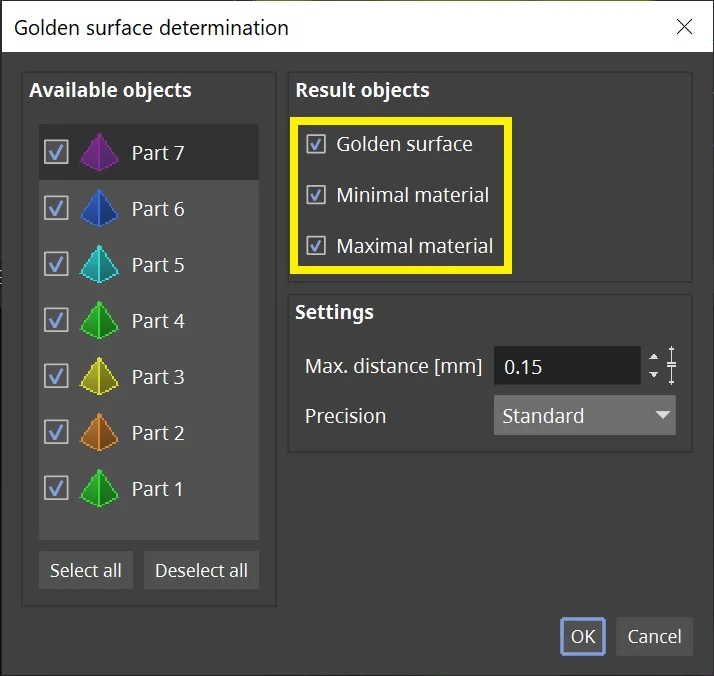Click the purple Part 7 pyramid icon

[99, 152]
